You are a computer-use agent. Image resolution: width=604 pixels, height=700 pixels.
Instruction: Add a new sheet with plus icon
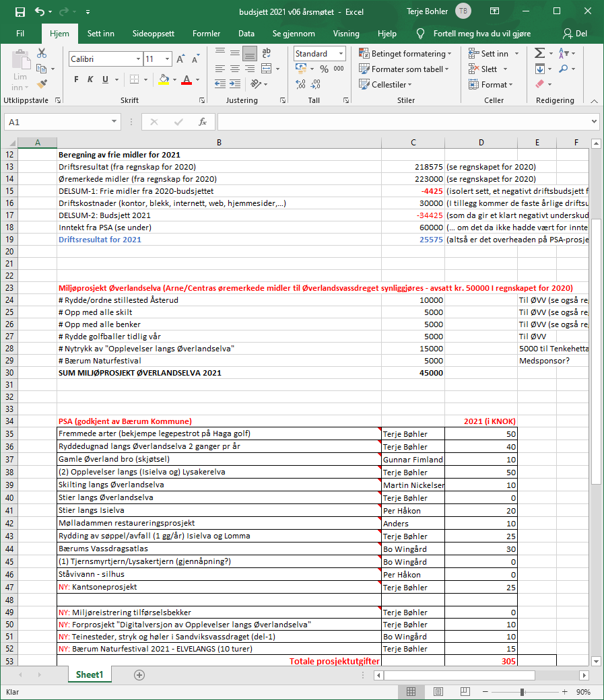coord(139,674)
